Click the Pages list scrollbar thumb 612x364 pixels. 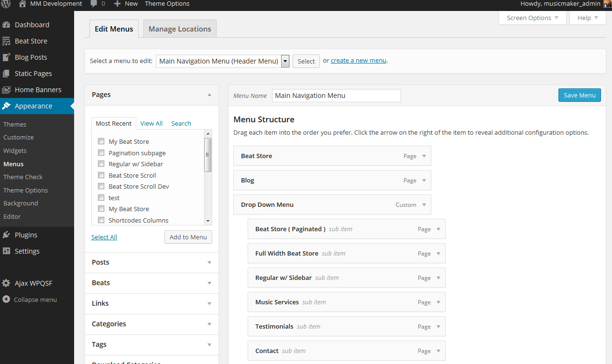click(208, 155)
